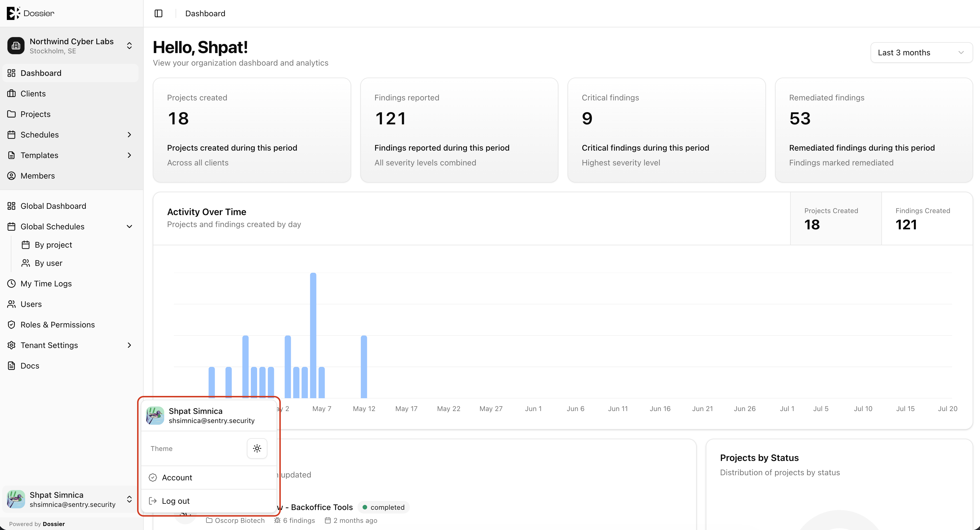The height and width of the screenshot is (530, 980).
Task: Click the Dossier link in footer
Action: pyautogui.click(x=54, y=524)
